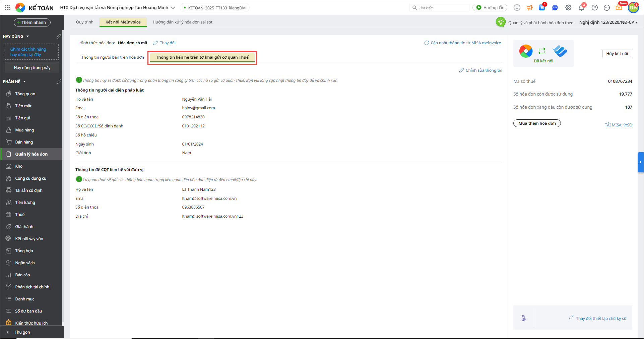Click the download icon in header

pos(517,8)
